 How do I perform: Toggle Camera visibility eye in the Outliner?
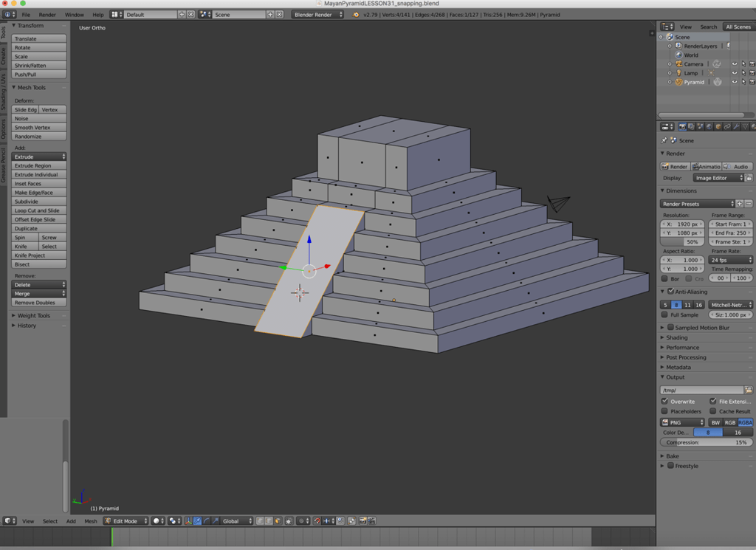(735, 63)
